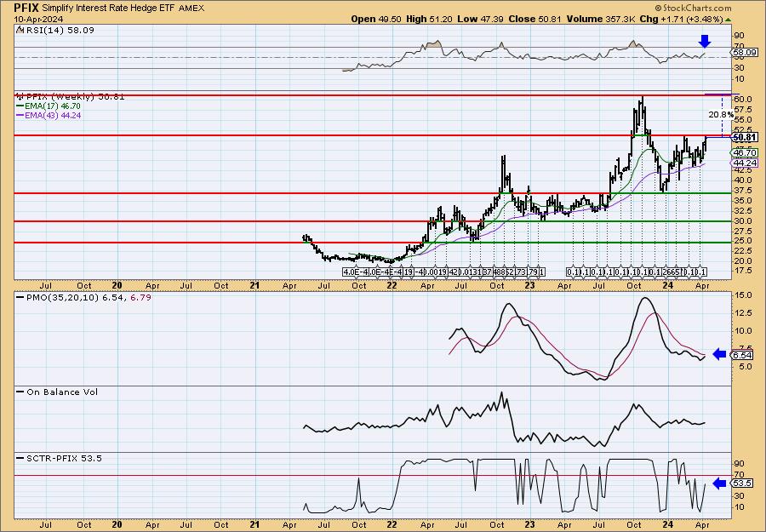Click the Chg +1.71 (+3.48%) value

pyautogui.click(x=681, y=19)
